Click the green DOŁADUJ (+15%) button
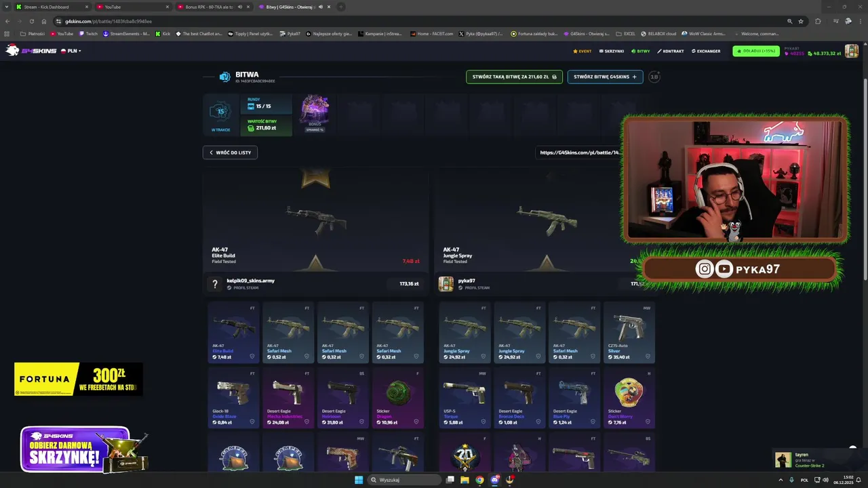868x488 pixels. [x=756, y=51]
